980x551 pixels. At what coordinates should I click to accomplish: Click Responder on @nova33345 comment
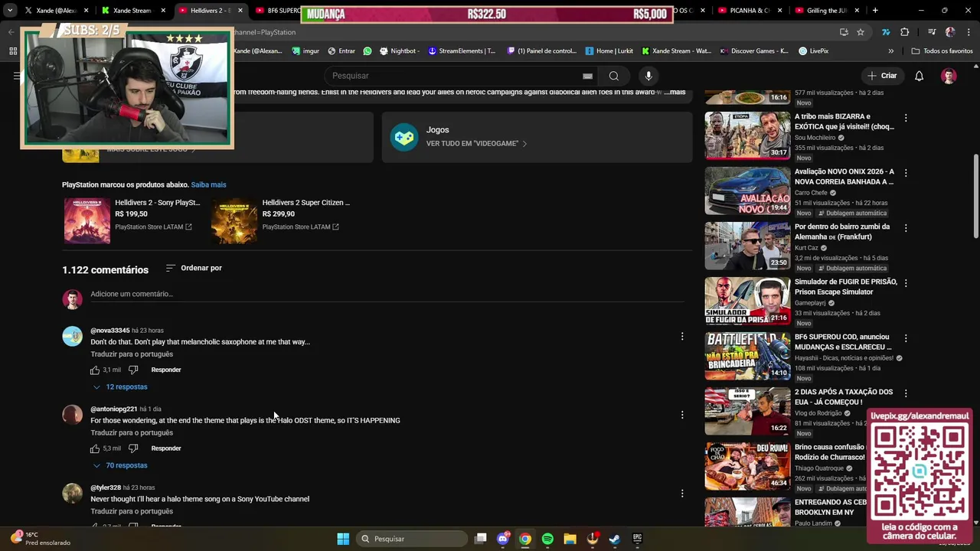coord(166,370)
